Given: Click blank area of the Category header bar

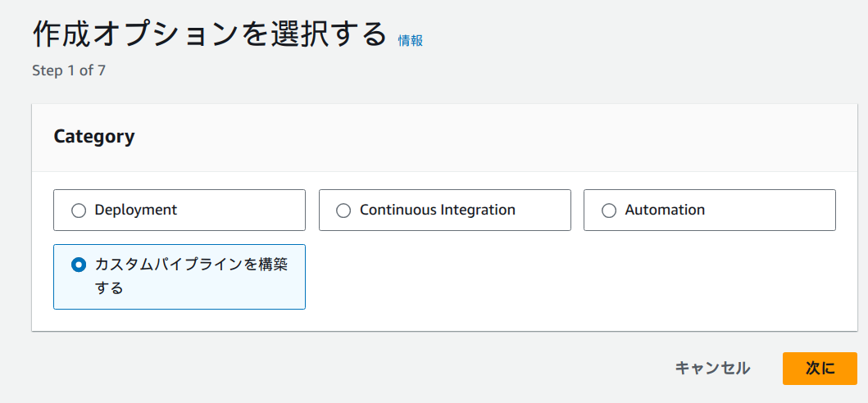Looking at the screenshot, I should point(492,137).
